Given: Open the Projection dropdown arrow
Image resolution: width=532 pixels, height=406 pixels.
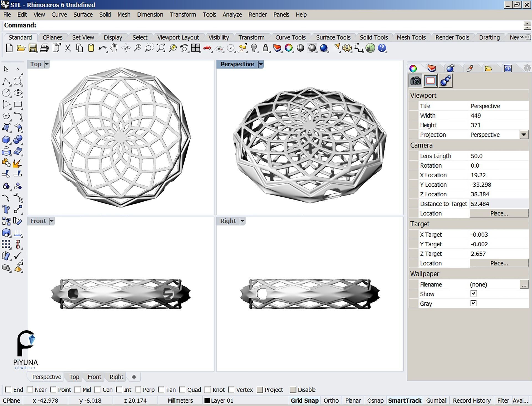Looking at the screenshot, I should (523, 135).
